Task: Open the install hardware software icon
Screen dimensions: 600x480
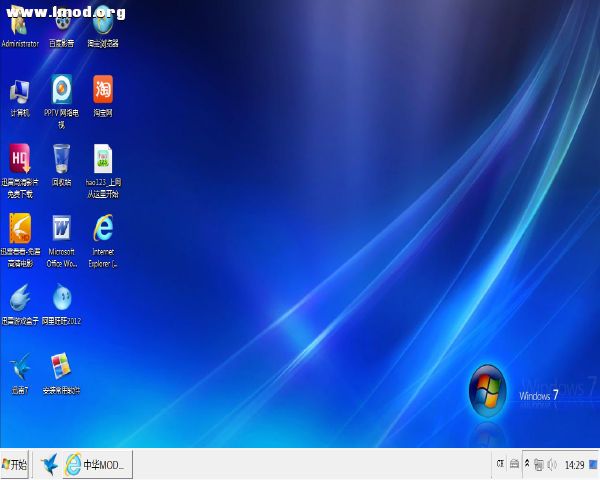Action: tap(62, 367)
